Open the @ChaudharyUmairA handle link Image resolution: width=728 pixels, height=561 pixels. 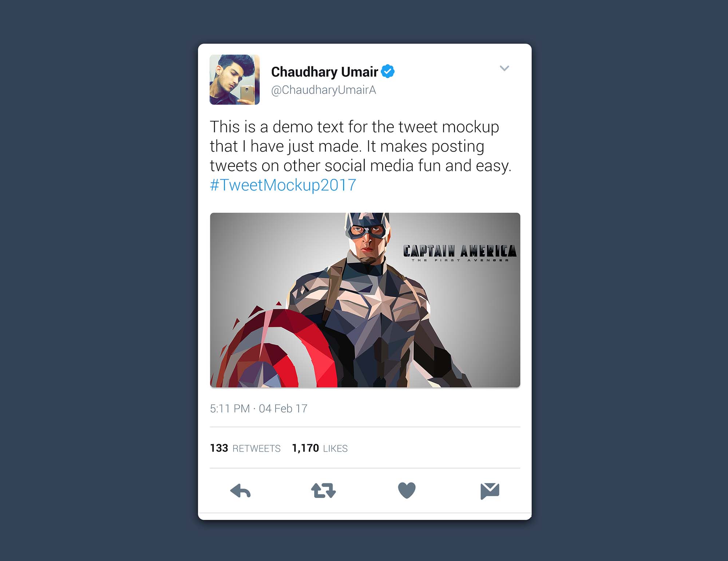(x=323, y=90)
